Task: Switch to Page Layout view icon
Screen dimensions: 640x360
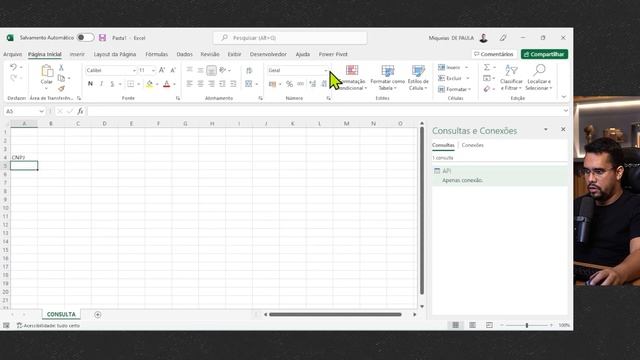Action: pyautogui.click(x=472, y=325)
